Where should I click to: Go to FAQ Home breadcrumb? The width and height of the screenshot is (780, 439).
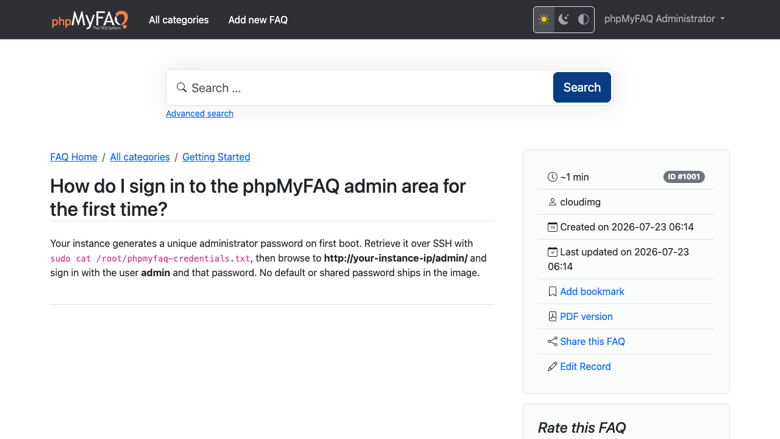click(74, 157)
